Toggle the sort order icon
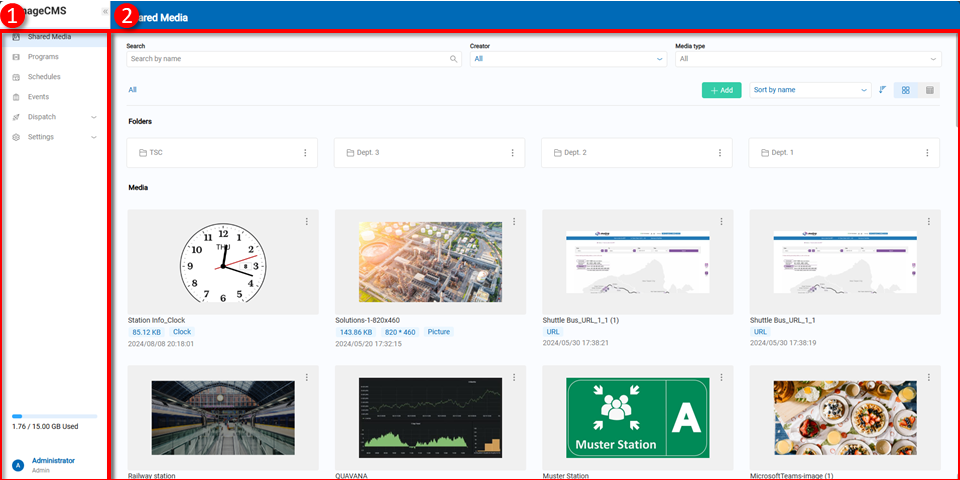Viewport: 960px width, 480px height. click(x=883, y=90)
